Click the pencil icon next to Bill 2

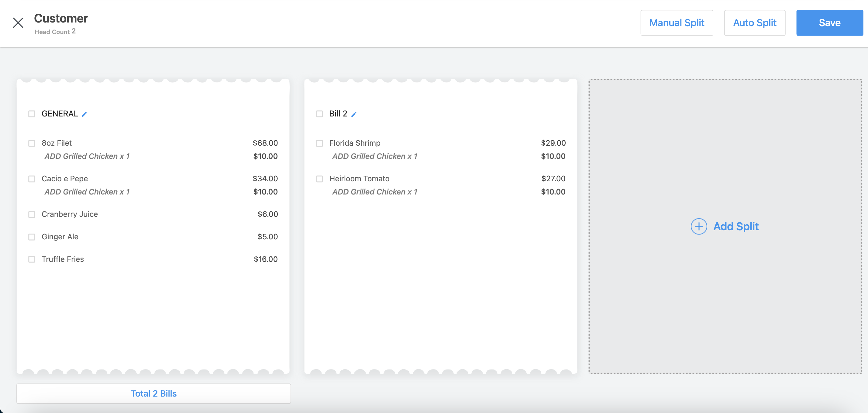[x=354, y=114]
